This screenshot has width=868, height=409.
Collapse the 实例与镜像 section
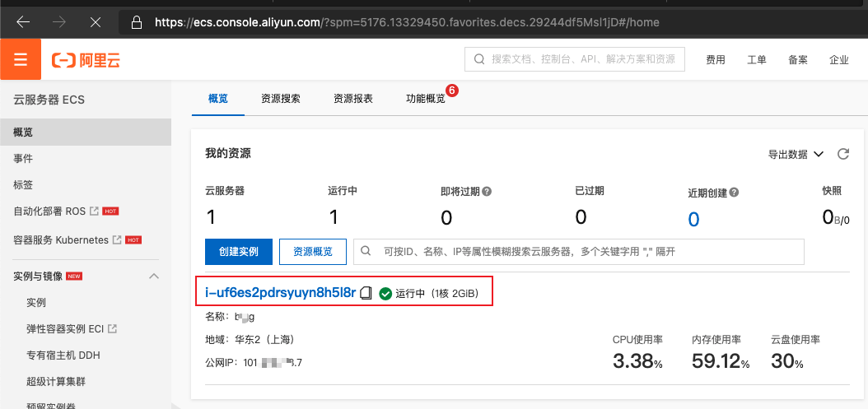tap(155, 276)
